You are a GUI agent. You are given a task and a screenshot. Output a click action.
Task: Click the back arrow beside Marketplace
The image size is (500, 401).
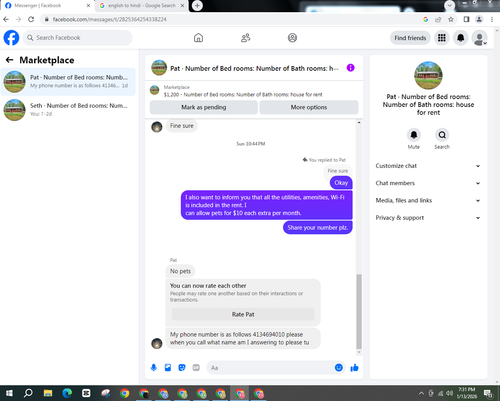pos(9,60)
